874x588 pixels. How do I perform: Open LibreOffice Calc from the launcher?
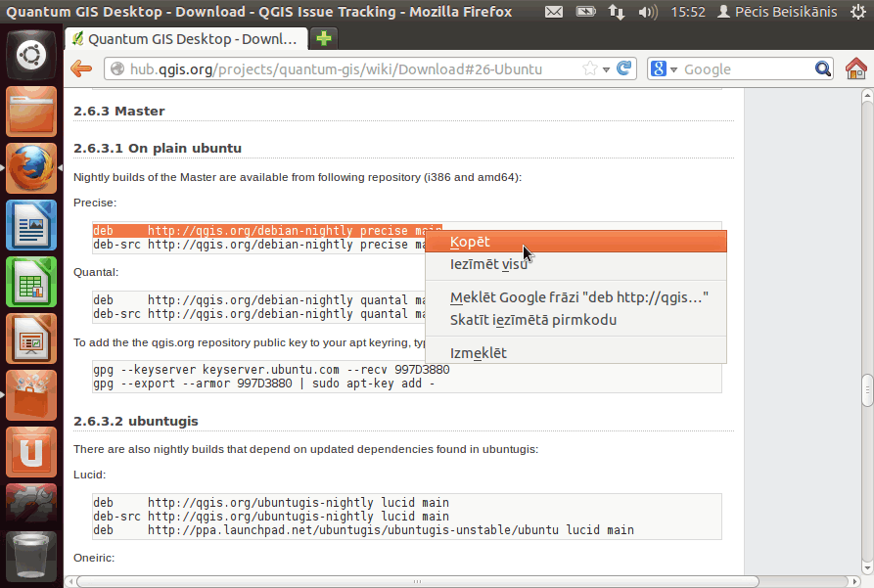pos(31,282)
